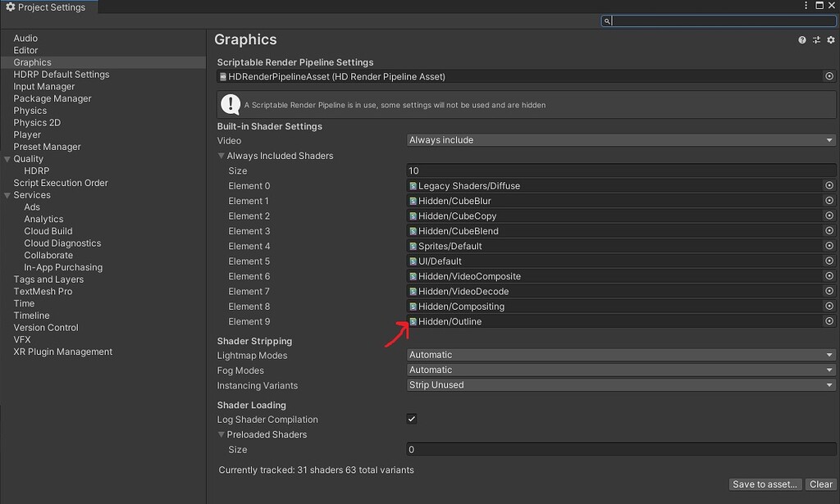Toggle Log Shader Compilation checkbox
Screen dimensions: 840x504
412,420
